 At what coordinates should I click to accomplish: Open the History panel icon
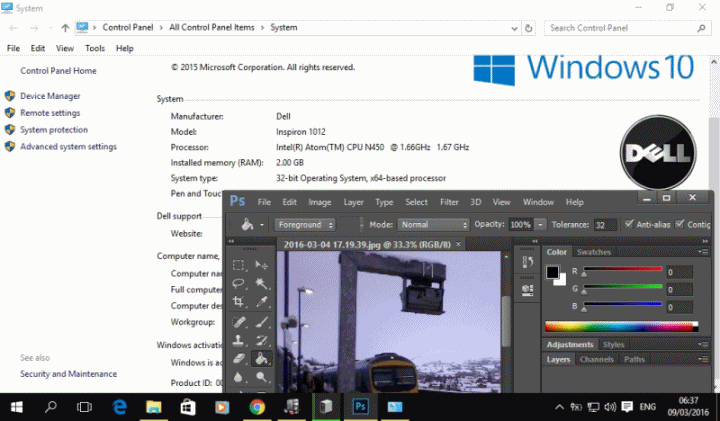coord(527,262)
